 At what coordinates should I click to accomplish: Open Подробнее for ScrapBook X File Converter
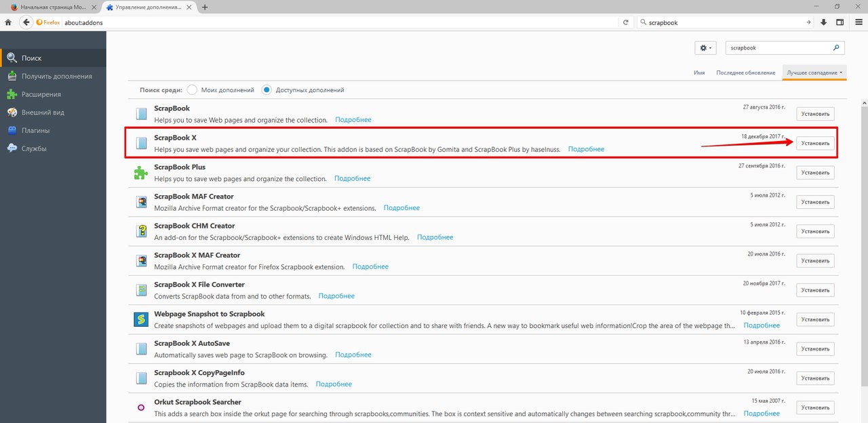tap(336, 296)
